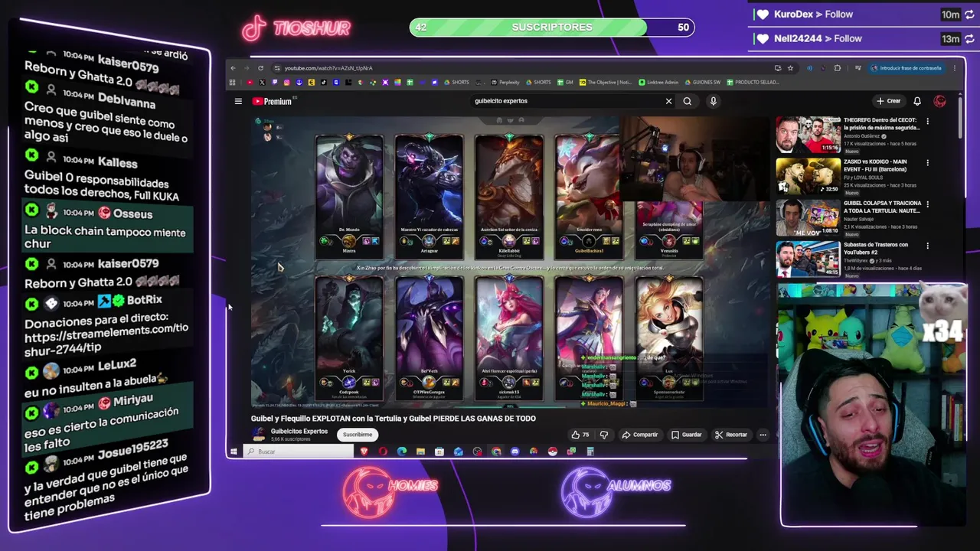Image resolution: width=980 pixels, height=551 pixels.
Task: Clip the video with Recortar
Action: click(x=731, y=435)
